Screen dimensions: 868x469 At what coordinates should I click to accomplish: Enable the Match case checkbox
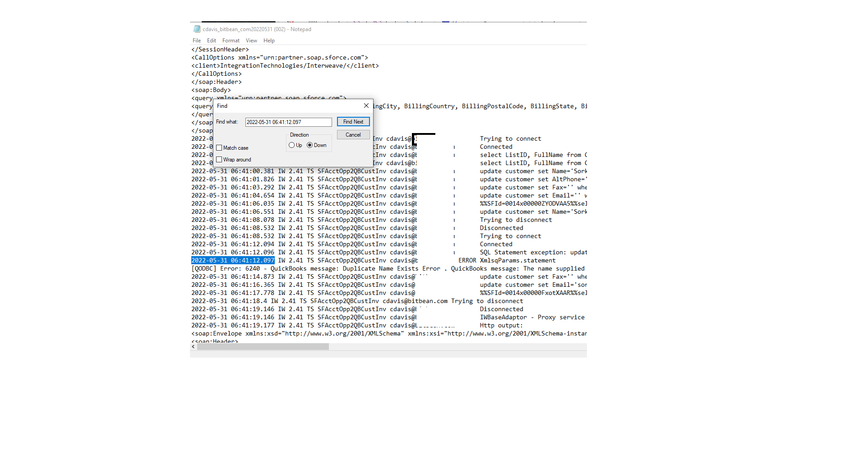coord(219,148)
